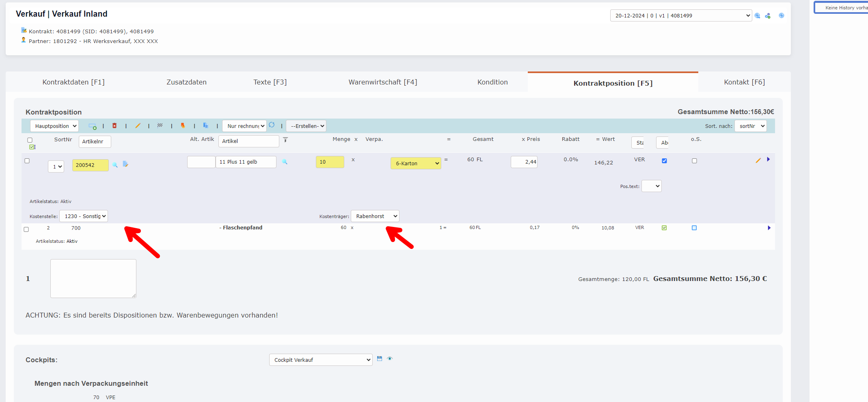
Task: Click the search magnifier next to 200542
Action: (x=115, y=165)
